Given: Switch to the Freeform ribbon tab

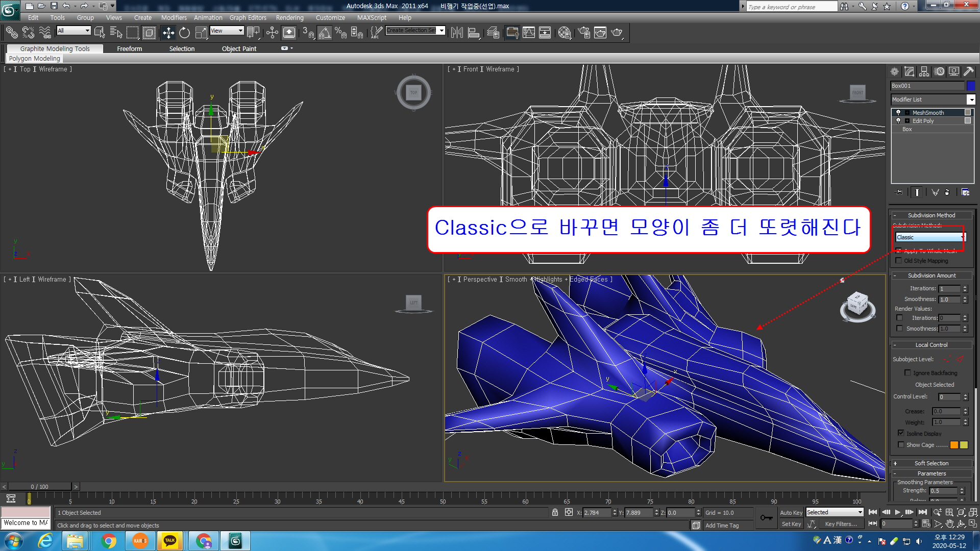Looking at the screenshot, I should [129, 48].
